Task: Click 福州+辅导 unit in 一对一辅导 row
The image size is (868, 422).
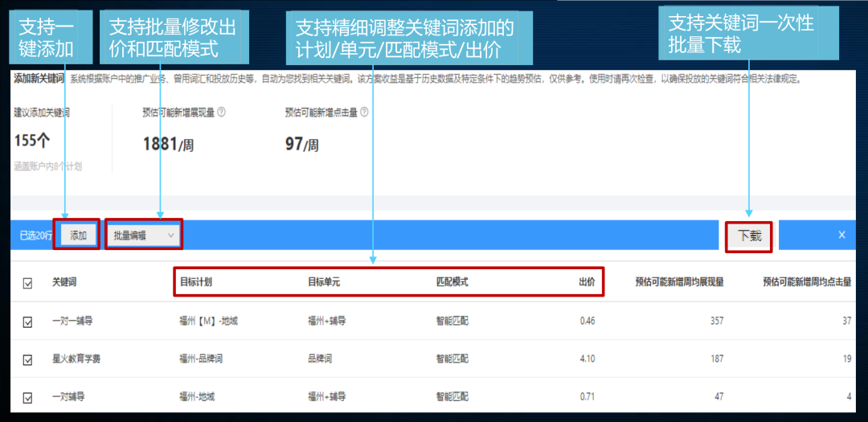Action: 326,322
